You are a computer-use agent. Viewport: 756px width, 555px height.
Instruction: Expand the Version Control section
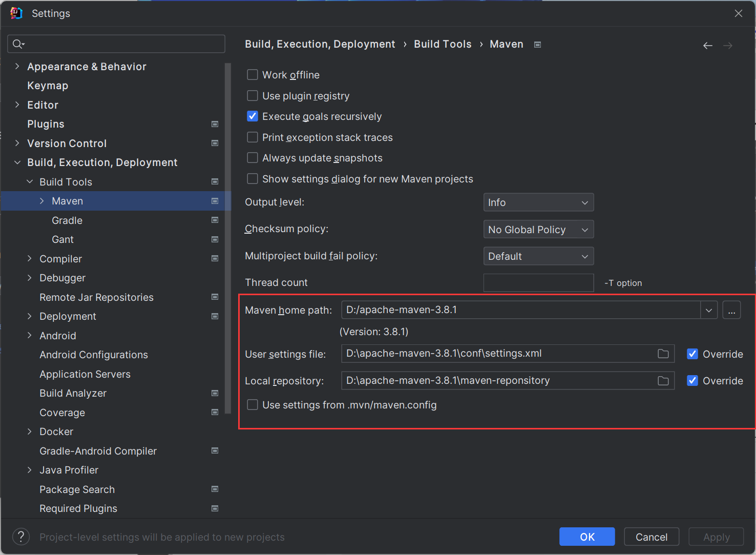pos(17,143)
